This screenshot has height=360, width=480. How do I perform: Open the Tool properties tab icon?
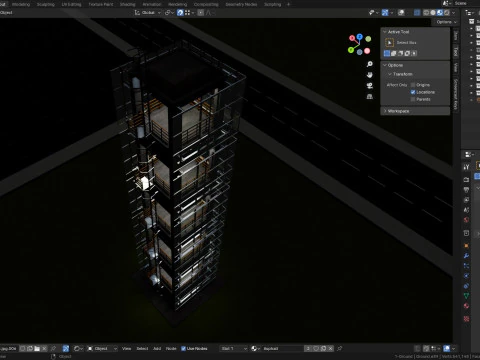point(466,167)
